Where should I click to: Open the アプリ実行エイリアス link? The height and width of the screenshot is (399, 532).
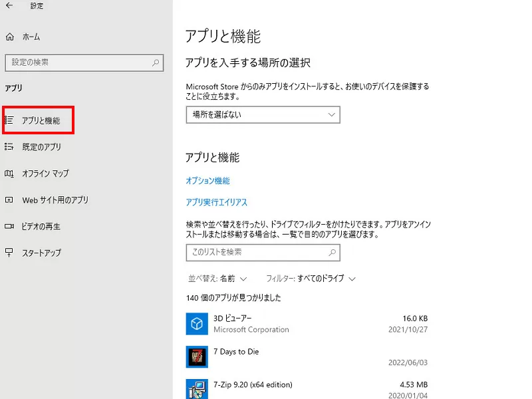click(217, 202)
